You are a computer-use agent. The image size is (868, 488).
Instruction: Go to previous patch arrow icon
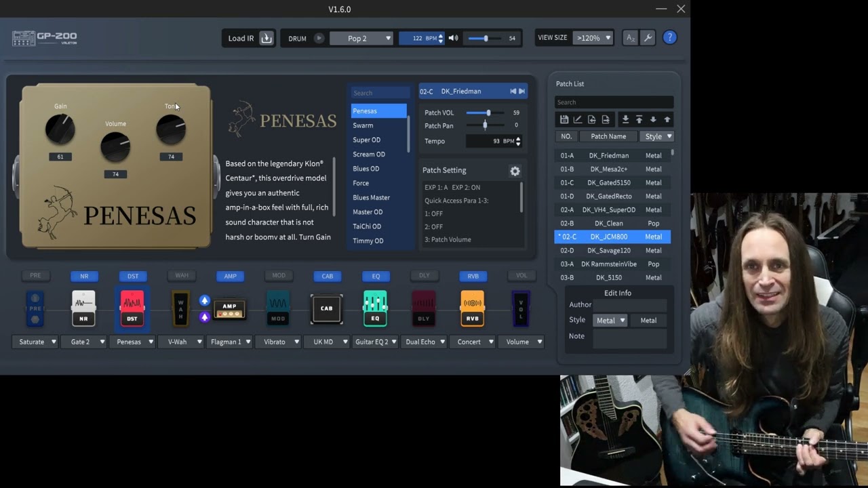pos(513,91)
